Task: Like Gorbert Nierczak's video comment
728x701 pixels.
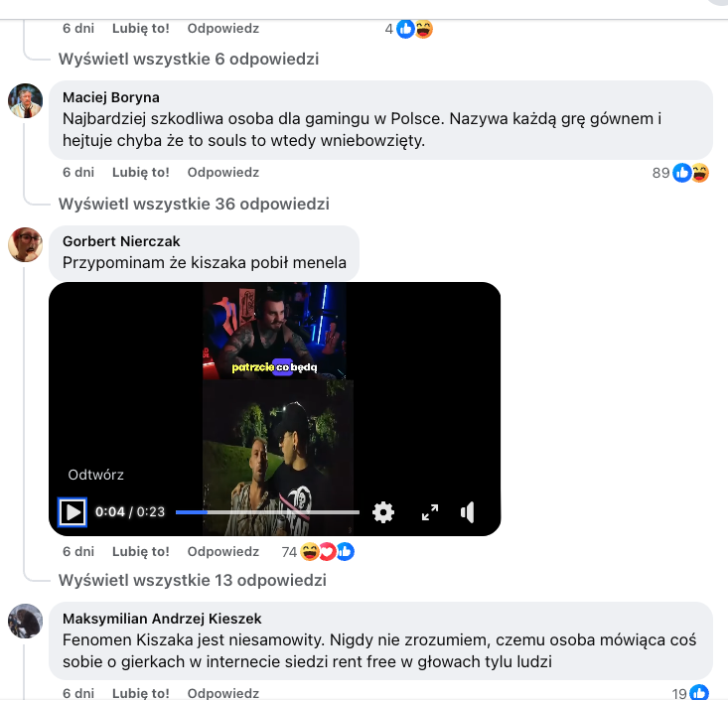Action: point(141,551)
